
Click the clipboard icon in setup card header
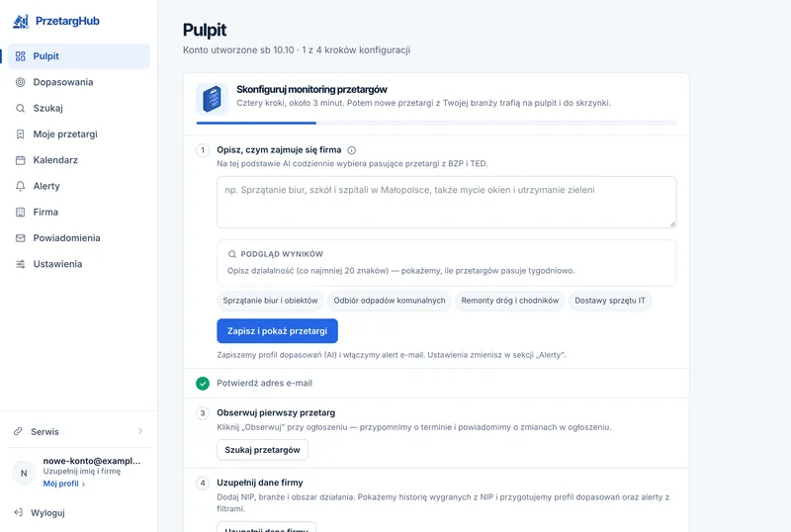click(212, 99)
